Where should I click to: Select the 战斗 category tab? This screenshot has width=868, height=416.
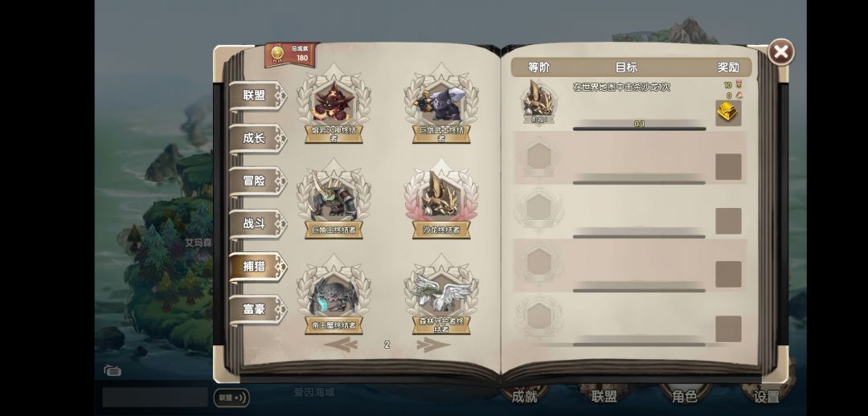click(258, 224)
